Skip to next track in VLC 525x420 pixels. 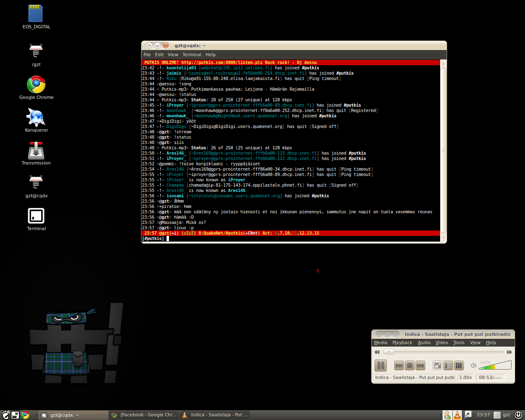click(x=420, y=365)
